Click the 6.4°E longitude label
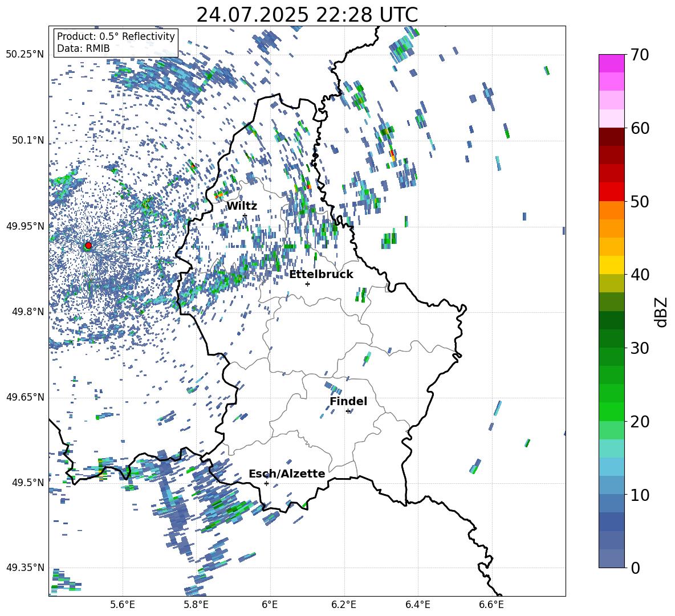 [417, 605]
